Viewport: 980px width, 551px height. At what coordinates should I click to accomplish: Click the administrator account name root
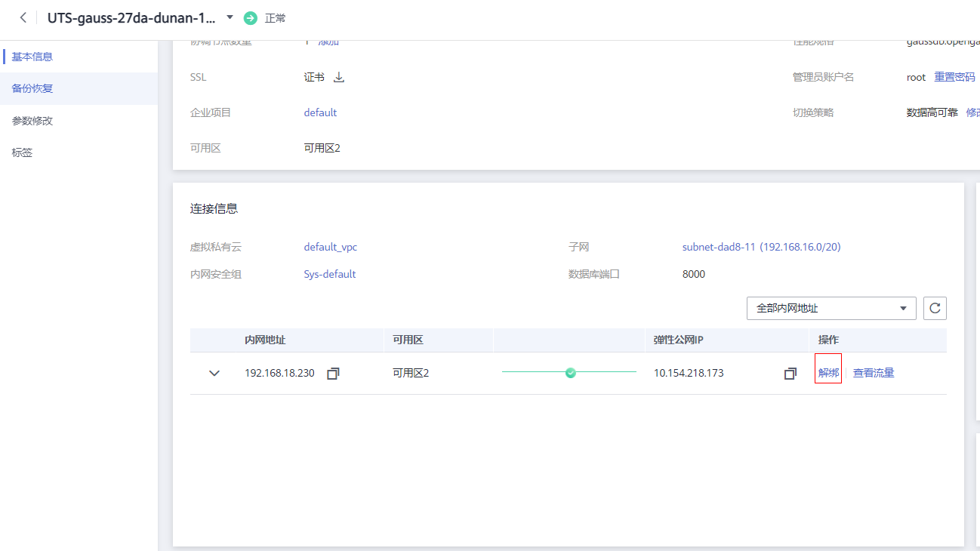tap(916, 77)
